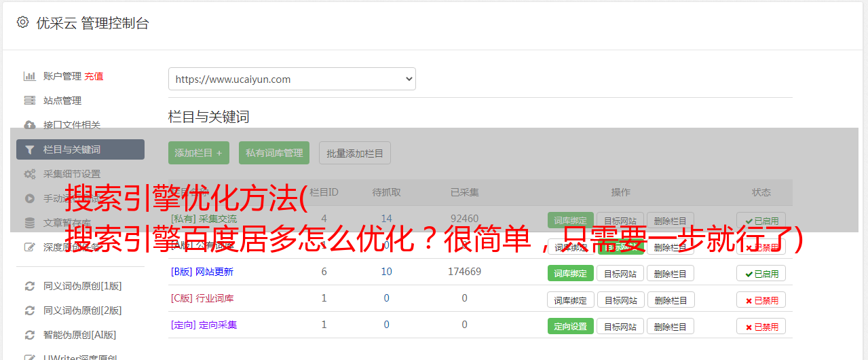Click 词库绑定 in the 采集交流 row
The width and height of the screenshot is (868, 360).
pos(571,220)
